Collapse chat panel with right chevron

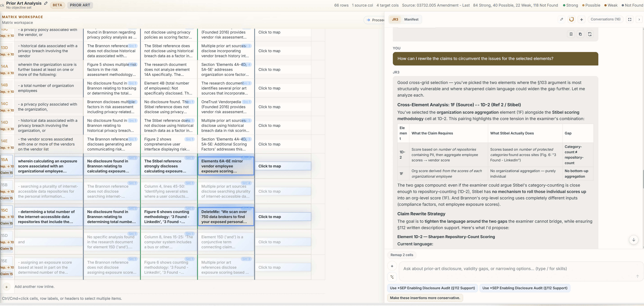(x=639, y=20)
